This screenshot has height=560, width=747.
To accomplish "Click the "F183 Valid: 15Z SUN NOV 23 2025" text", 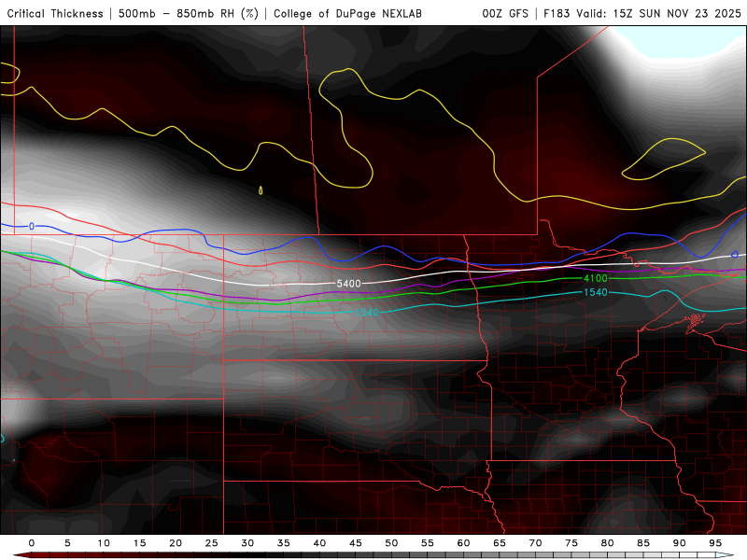I will tap(642, 13).
